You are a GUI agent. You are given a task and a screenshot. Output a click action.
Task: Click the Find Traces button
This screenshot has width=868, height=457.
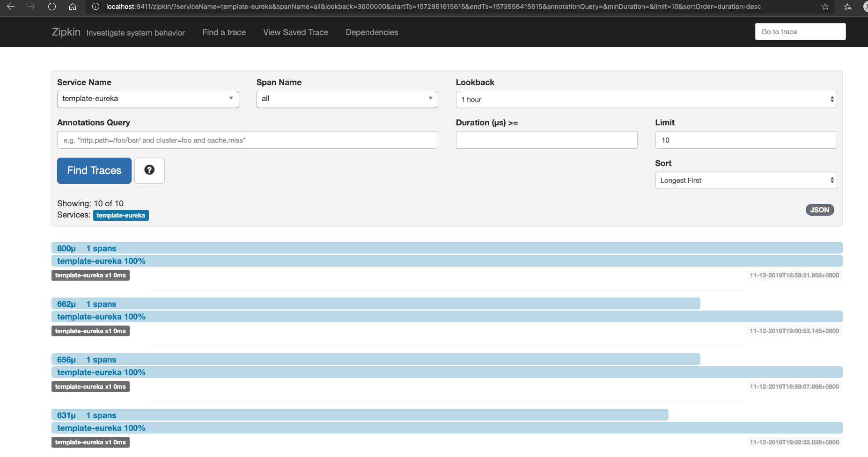(x=94, y=170)
